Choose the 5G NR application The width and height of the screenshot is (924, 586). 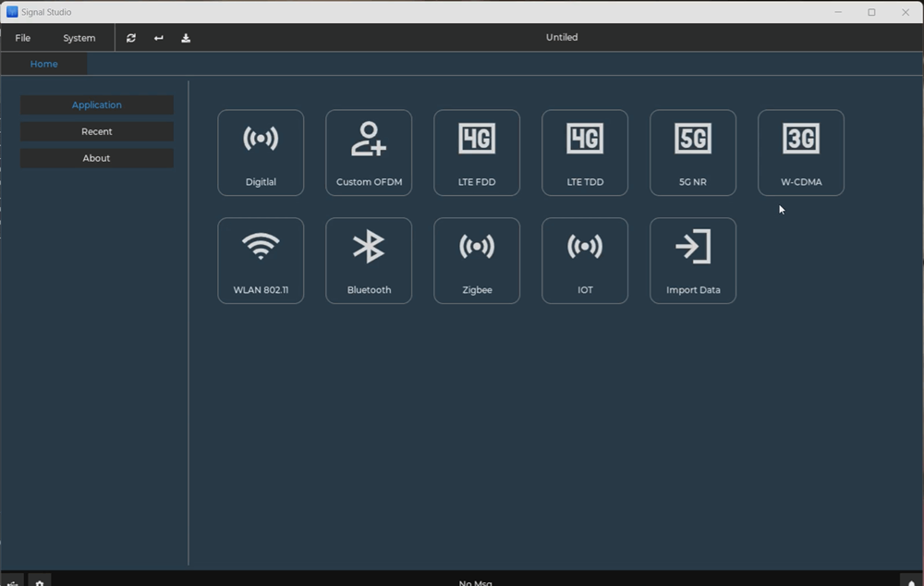pos(693,153)
